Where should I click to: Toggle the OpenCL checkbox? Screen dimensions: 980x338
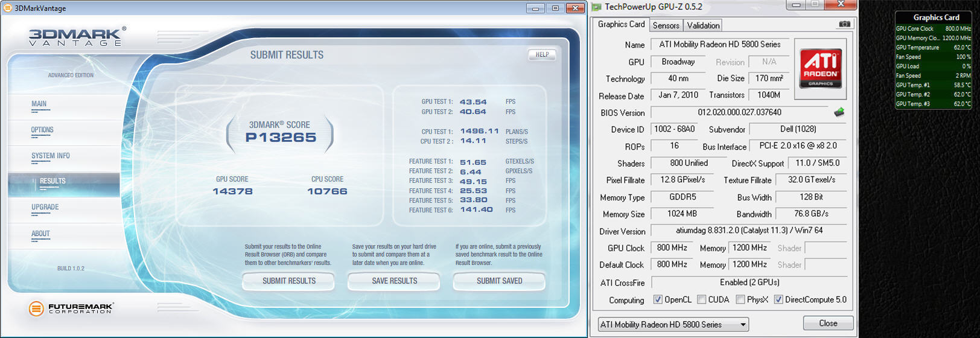[x=658, y=299]
